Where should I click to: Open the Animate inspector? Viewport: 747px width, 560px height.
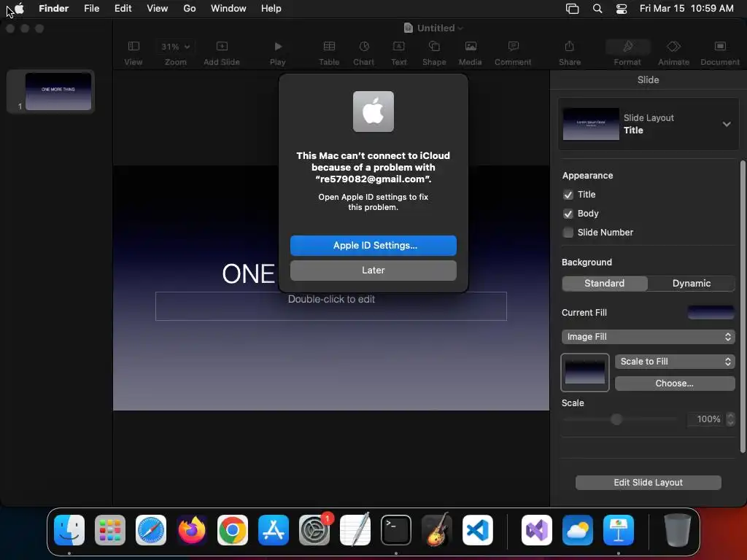pyautogui.click(x=673, y=52)
